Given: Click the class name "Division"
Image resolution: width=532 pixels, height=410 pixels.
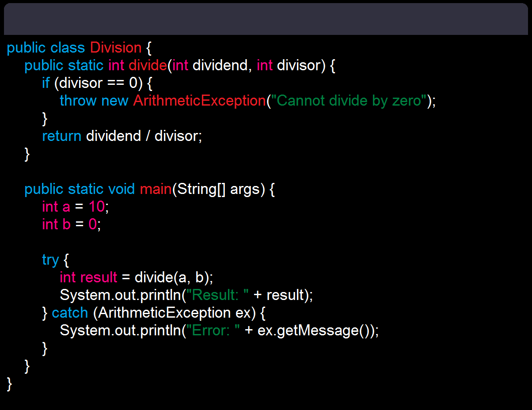Looking at the screenshot, I should [116, 48].
